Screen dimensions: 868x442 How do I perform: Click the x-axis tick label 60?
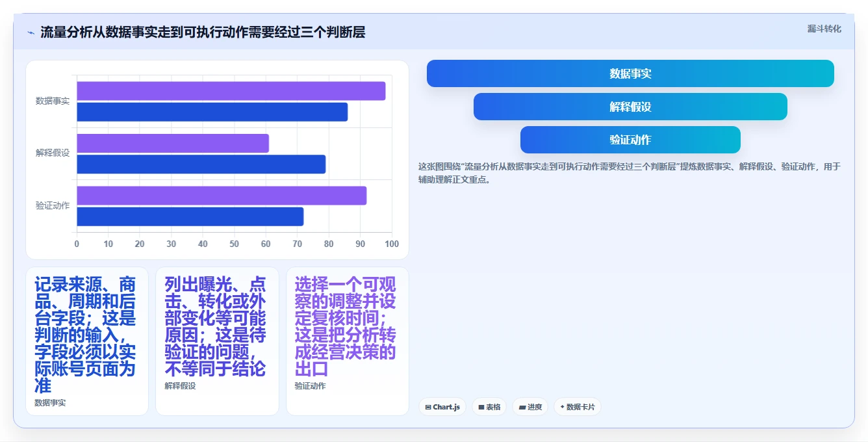pos(266,244)
